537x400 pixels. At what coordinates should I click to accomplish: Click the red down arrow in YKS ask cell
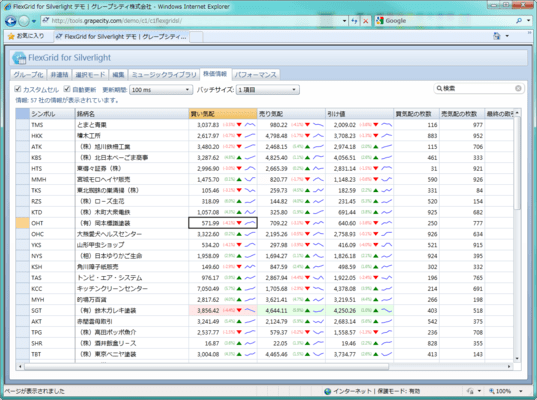(307, 245)
